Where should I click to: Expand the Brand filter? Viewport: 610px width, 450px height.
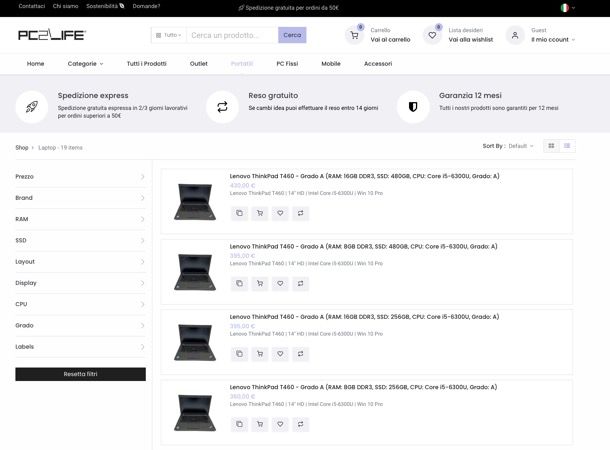80,198
